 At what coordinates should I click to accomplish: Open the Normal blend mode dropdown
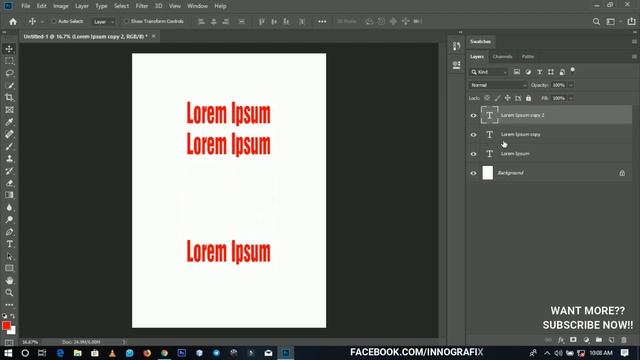click(x=498, y=85)
